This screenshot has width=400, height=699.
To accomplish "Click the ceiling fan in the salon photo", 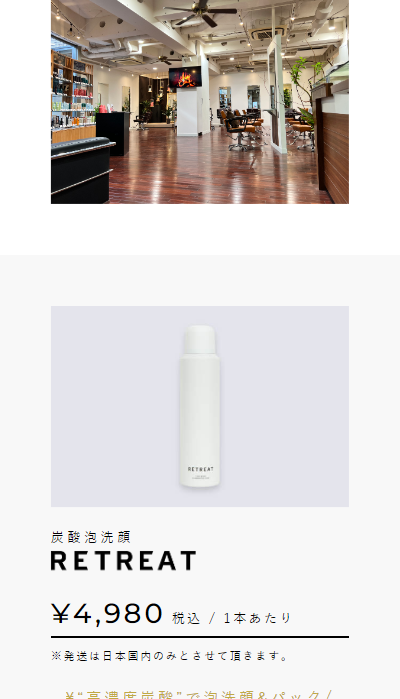I will [202, 12].
